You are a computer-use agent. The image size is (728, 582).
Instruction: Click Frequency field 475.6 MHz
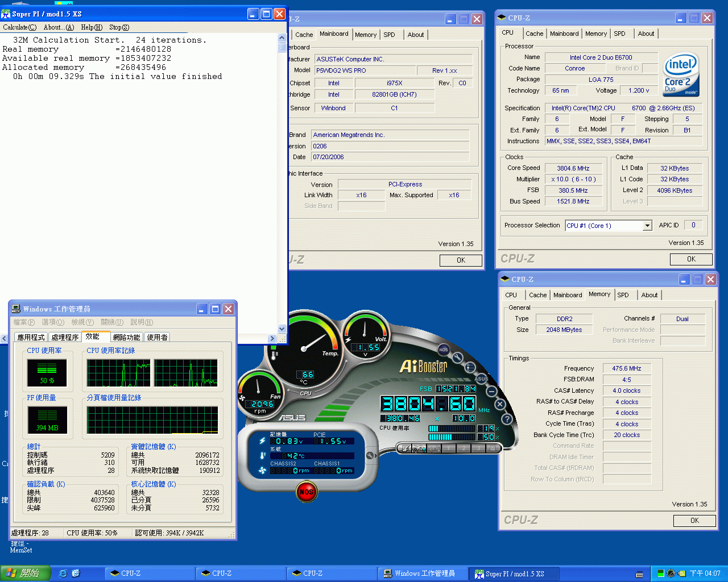coord(627,368)
